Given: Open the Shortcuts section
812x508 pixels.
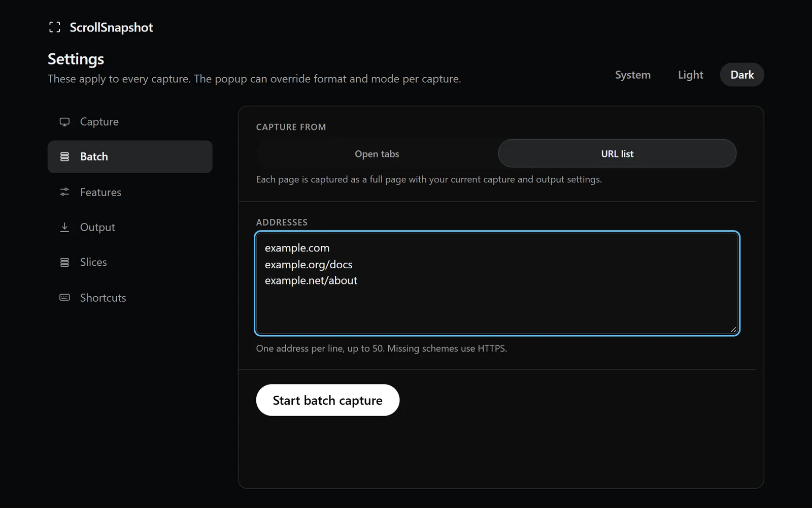Looking at the screenshot, I should click(x=130, y=298).
